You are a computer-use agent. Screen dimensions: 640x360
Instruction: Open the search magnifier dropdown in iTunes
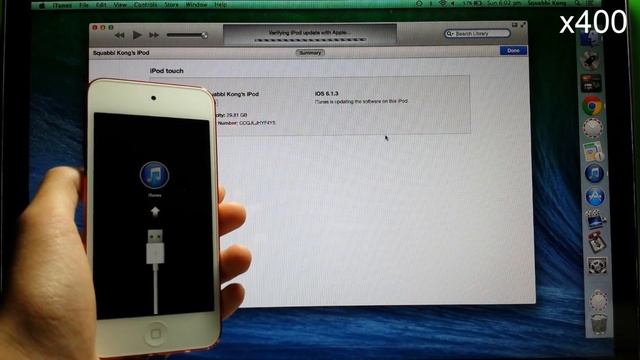click(449, 33)
